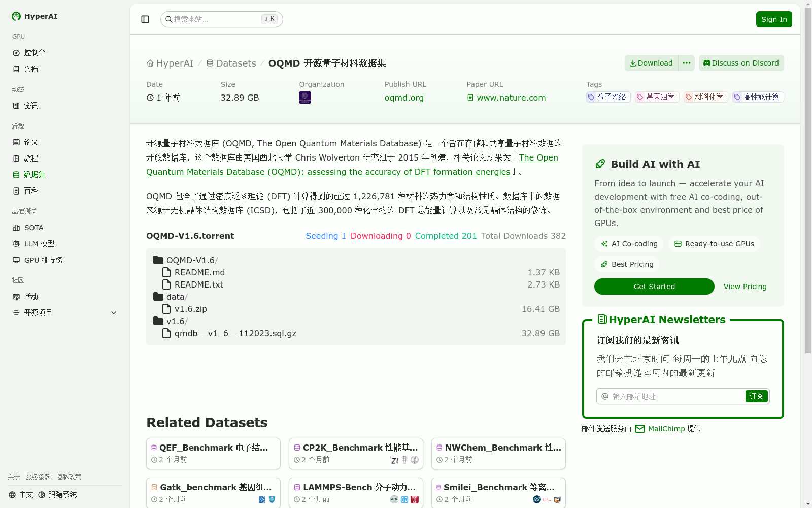This screenshot has height=508, width=812.
Task: Open the oqmd.org publish link
Action: pos(404,98)
